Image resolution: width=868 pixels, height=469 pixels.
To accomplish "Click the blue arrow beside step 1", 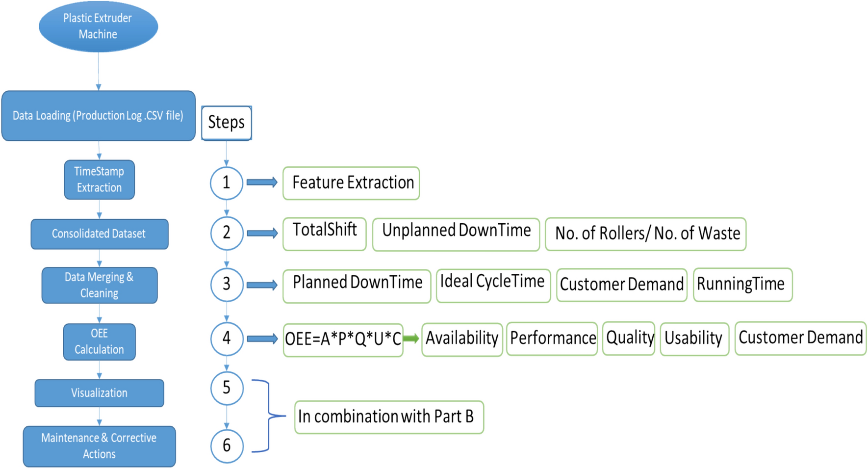I will (262, 182).
